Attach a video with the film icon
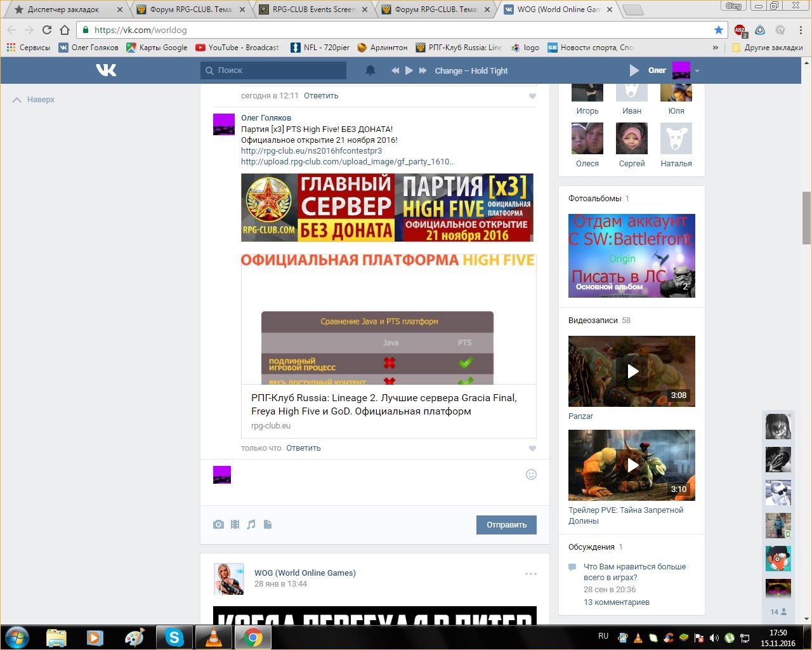The height and width of the screenshot is (650, 812). click(235, 524)
